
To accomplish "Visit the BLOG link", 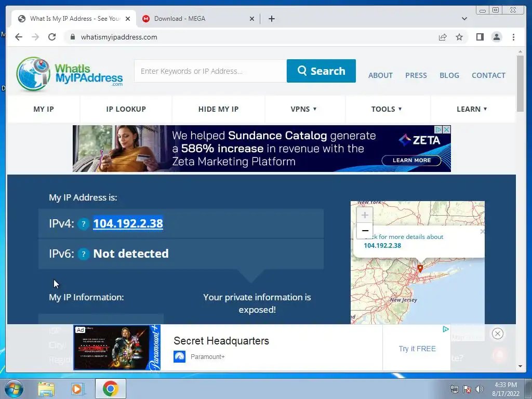I will (x=449, y=75).
